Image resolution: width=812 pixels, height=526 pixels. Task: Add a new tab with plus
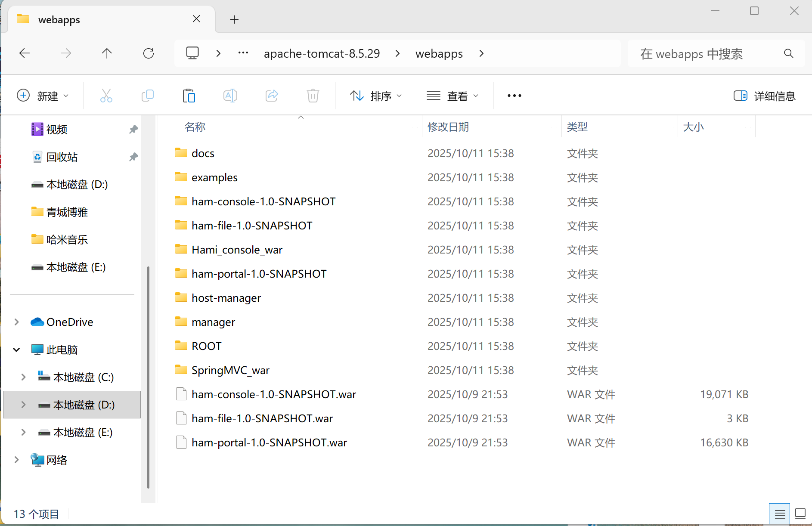click(234, 19)
